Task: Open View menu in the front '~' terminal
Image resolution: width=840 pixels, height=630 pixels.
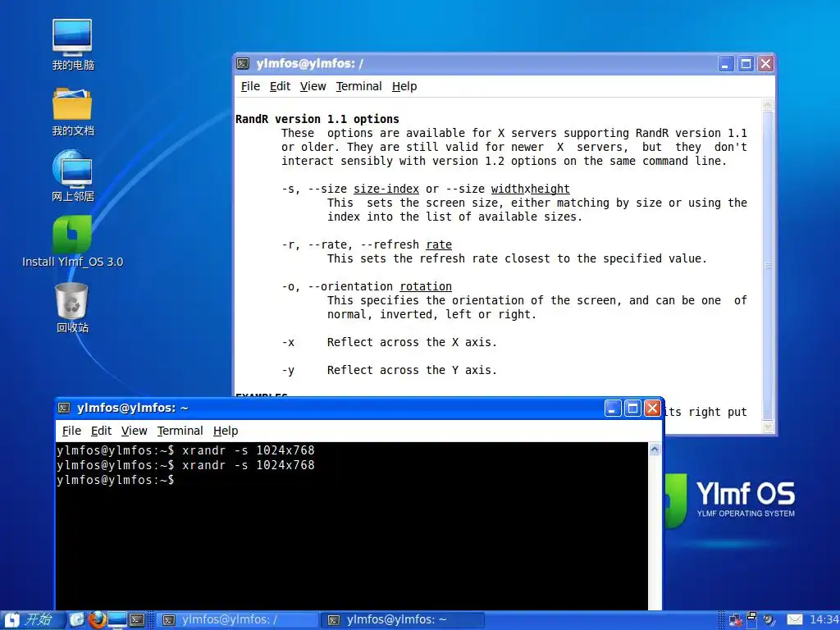Action: tap(134, 431)
